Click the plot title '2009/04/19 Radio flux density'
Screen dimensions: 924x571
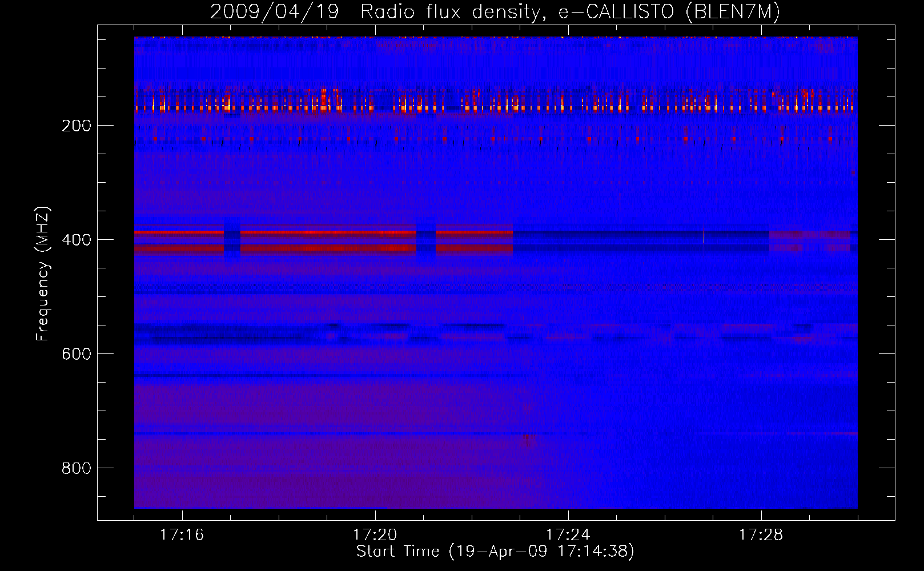point(496,11)
